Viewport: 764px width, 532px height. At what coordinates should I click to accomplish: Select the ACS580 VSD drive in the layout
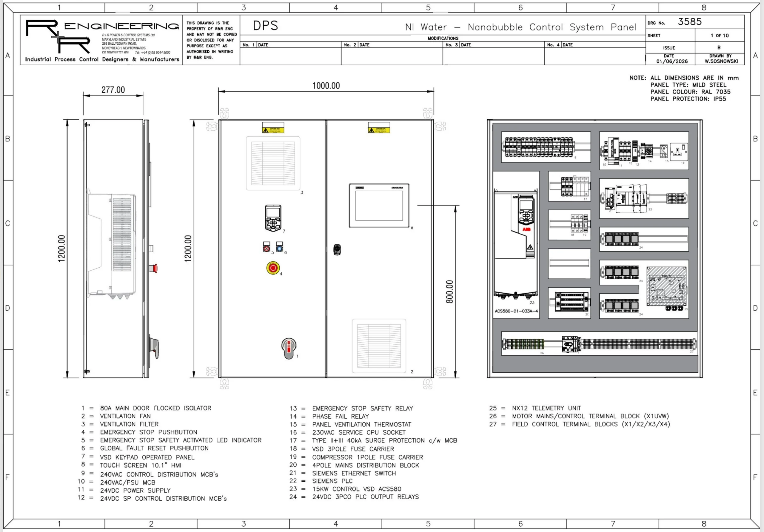pyautogui.click(x=516, y=245)
